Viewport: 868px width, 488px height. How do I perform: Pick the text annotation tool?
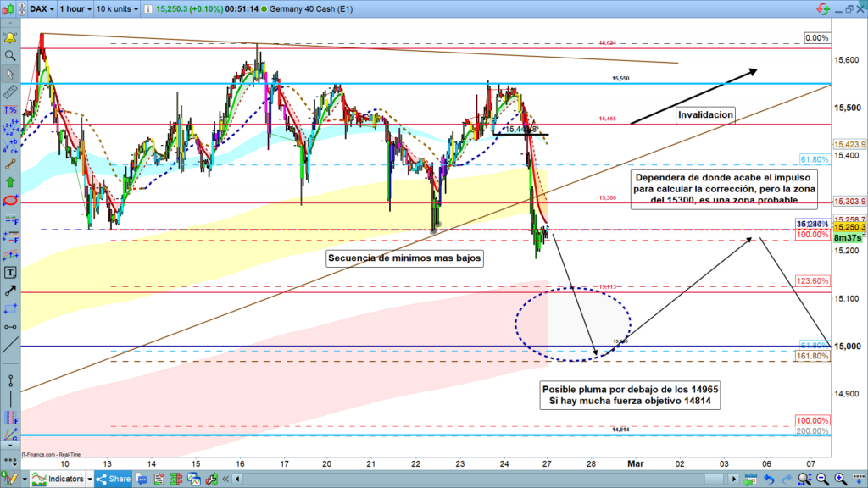(11, 273)
